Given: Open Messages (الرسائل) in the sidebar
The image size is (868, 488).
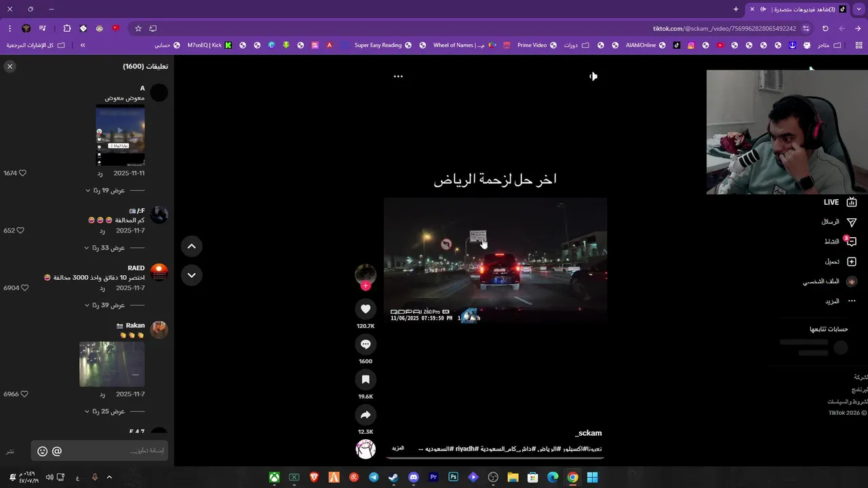Looking at the screenshot, I should 840,222.
